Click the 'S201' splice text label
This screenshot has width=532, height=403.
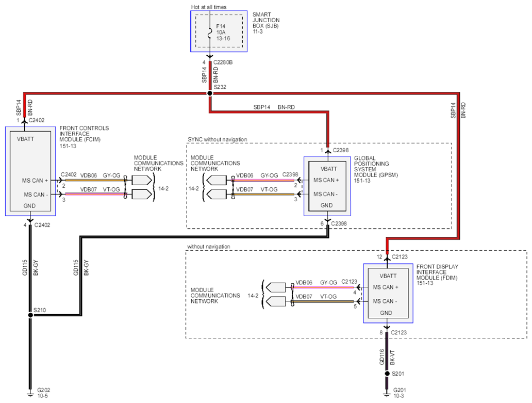(398, 374)
